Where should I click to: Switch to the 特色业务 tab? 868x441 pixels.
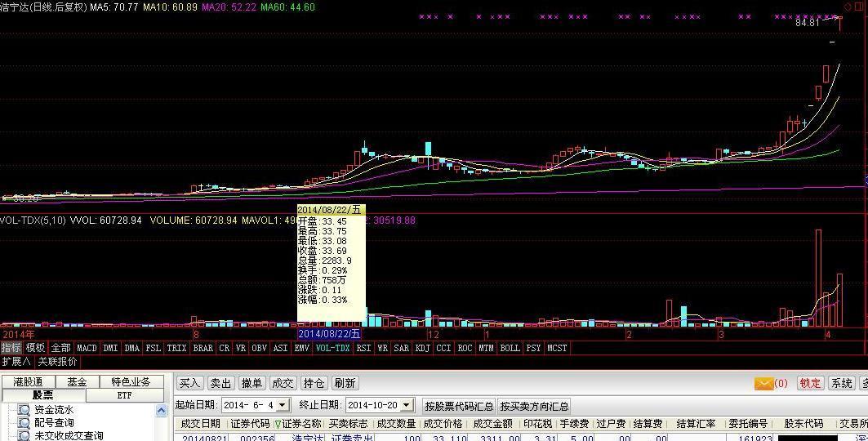[131, 382]
